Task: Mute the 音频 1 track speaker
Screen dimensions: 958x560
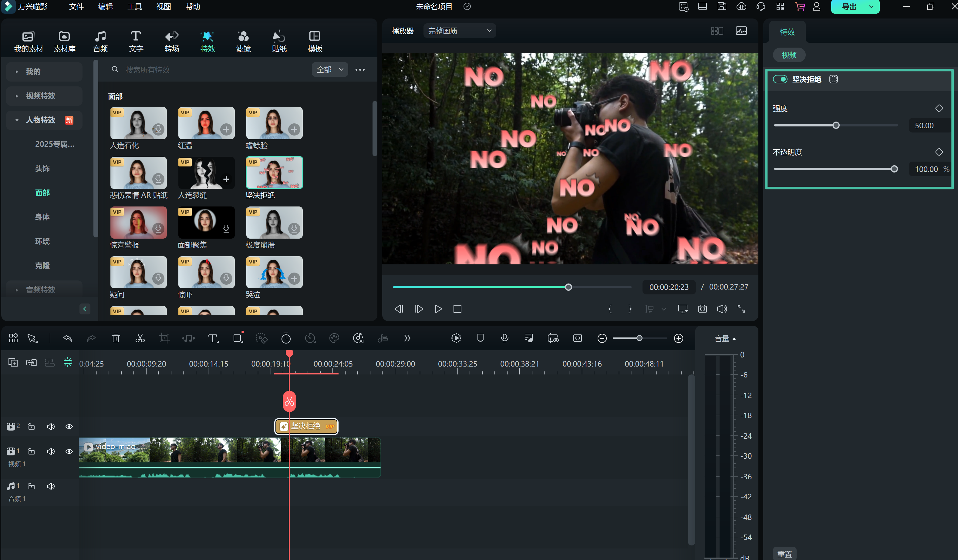Action: point(51,486)
